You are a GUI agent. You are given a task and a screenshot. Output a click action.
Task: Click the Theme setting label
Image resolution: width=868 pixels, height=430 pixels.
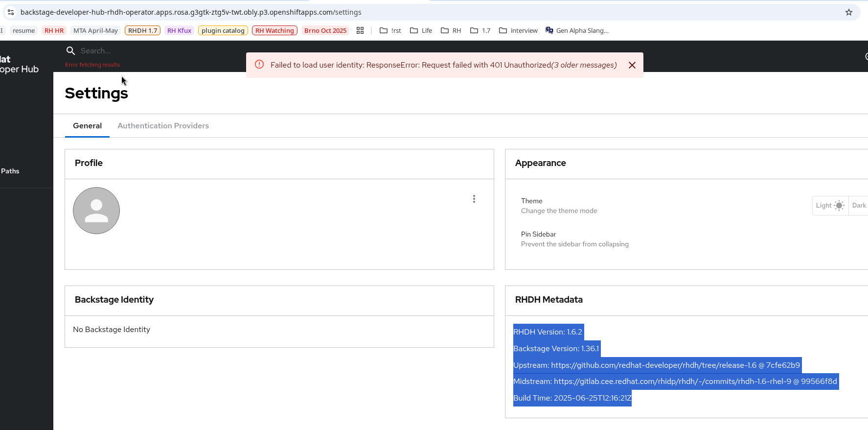(531, 201)
